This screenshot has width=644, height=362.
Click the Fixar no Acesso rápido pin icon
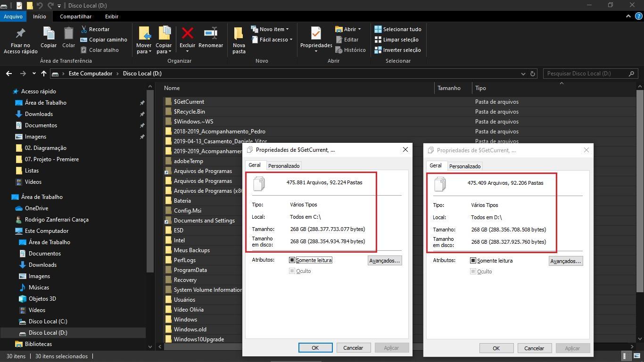coord(20,34)
